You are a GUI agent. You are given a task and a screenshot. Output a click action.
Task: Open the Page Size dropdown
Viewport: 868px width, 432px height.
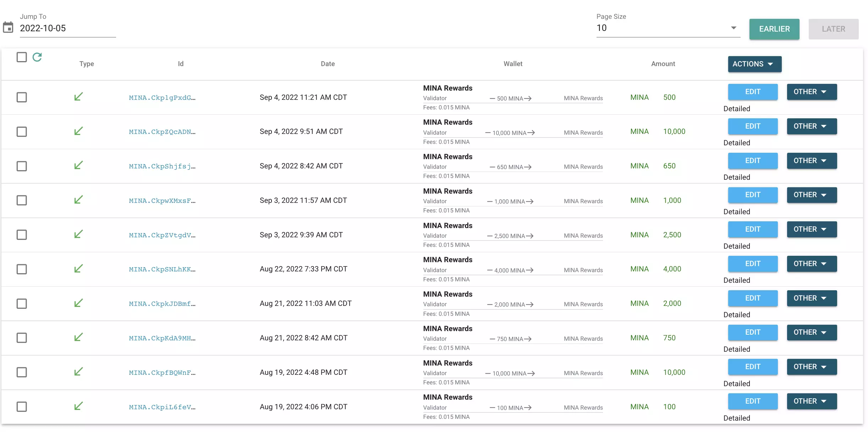[668, 28]
